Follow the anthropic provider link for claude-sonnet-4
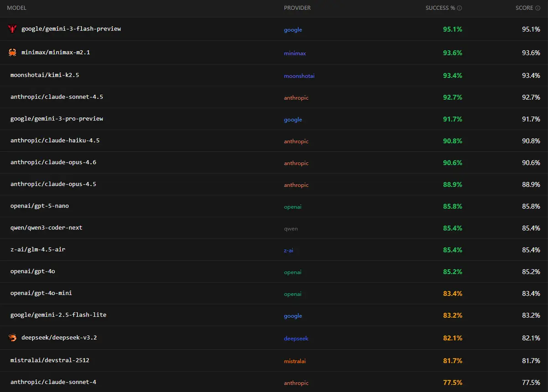 tap(296, 383)
